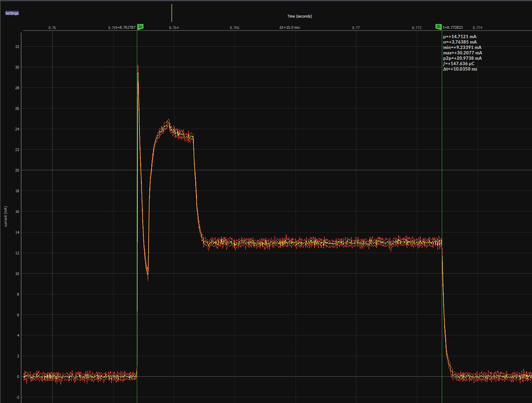The width and height of the screenshot is (532, 403).
Task: Click the current (mA) axis label
Action: (x=6, y=216)
